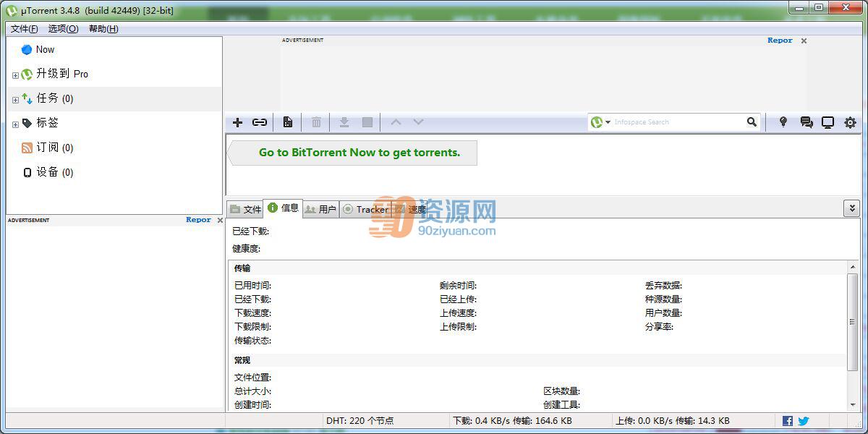Switch to the 信息 tab
The image size is (868, 434).
point(283,208)
